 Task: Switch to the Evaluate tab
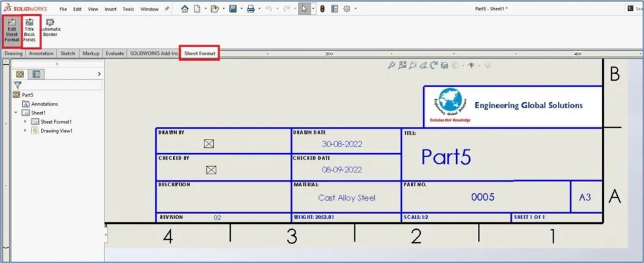click(115, 53)
